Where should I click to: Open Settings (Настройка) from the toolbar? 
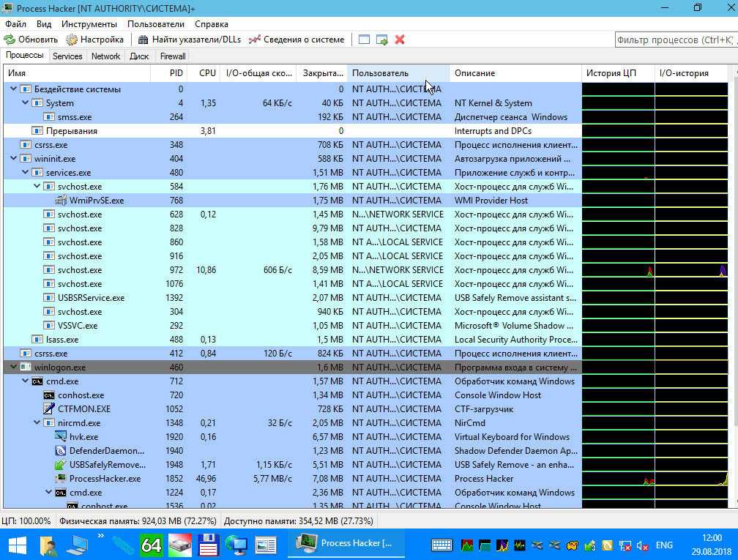click(x=94, y=40)
